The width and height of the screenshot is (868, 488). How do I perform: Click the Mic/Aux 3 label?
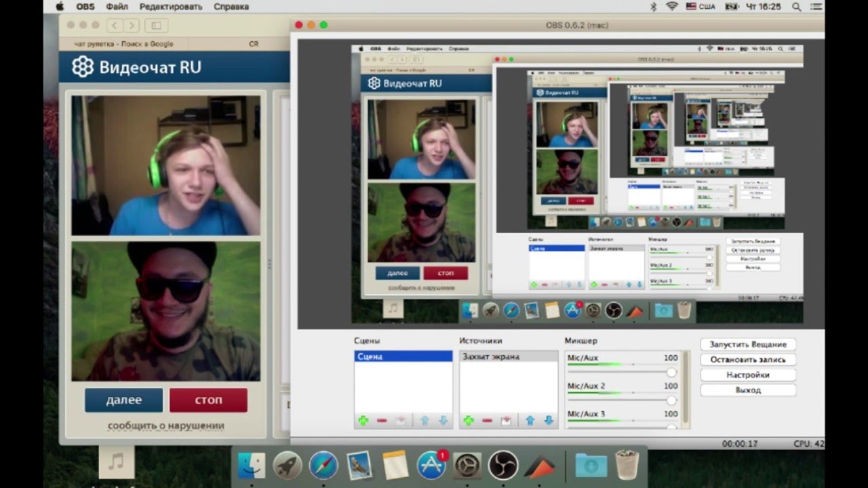586,413
